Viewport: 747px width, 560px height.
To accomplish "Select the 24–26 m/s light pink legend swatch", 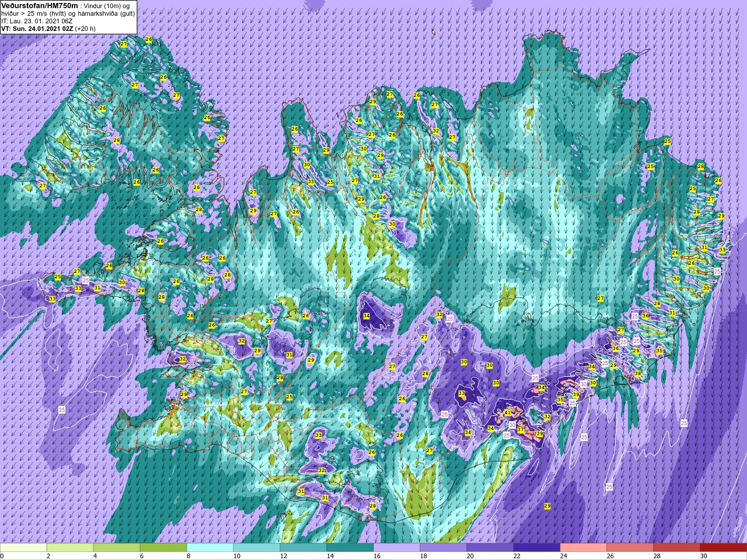I will pos(584,548).
